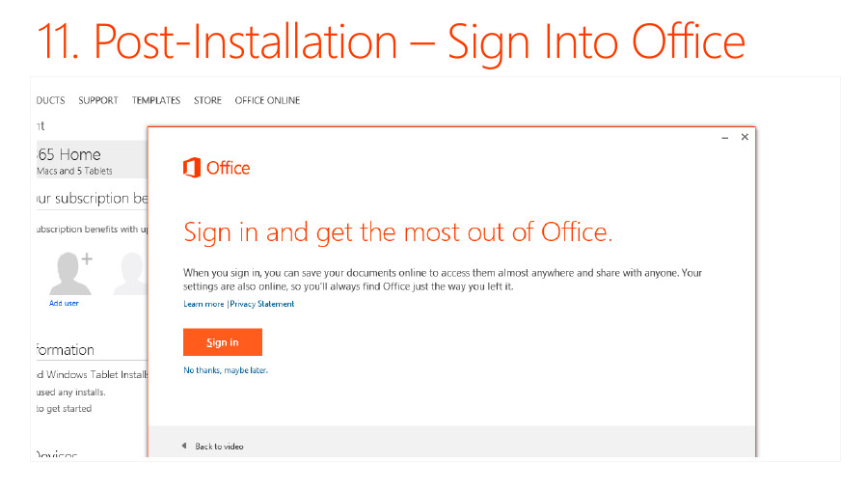Click the plus sign beside user silhouette

tap(87, 258)
